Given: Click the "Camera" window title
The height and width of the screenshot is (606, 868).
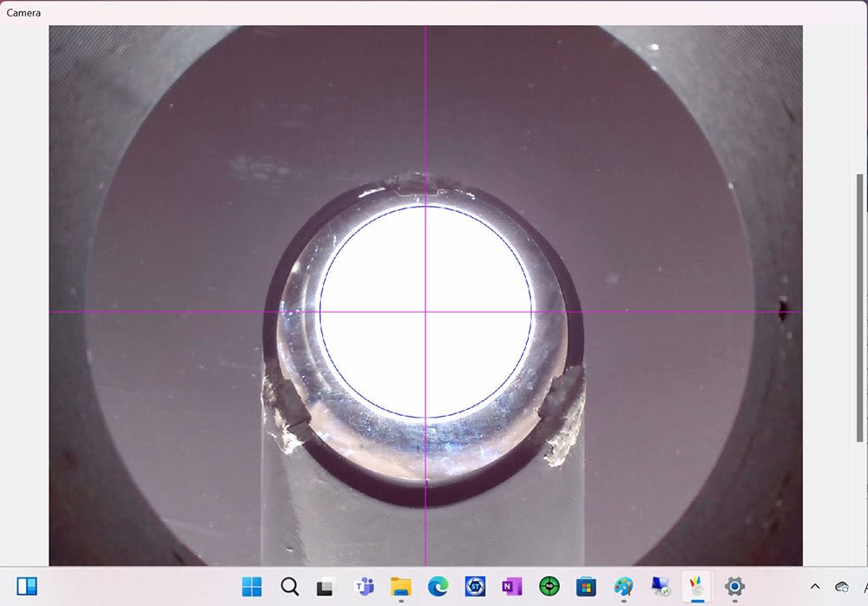Looking at the screenshot, I should pos(23,12).
